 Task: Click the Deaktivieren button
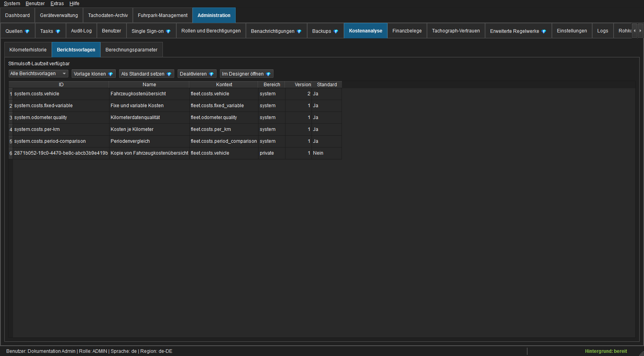pos(197,74)
